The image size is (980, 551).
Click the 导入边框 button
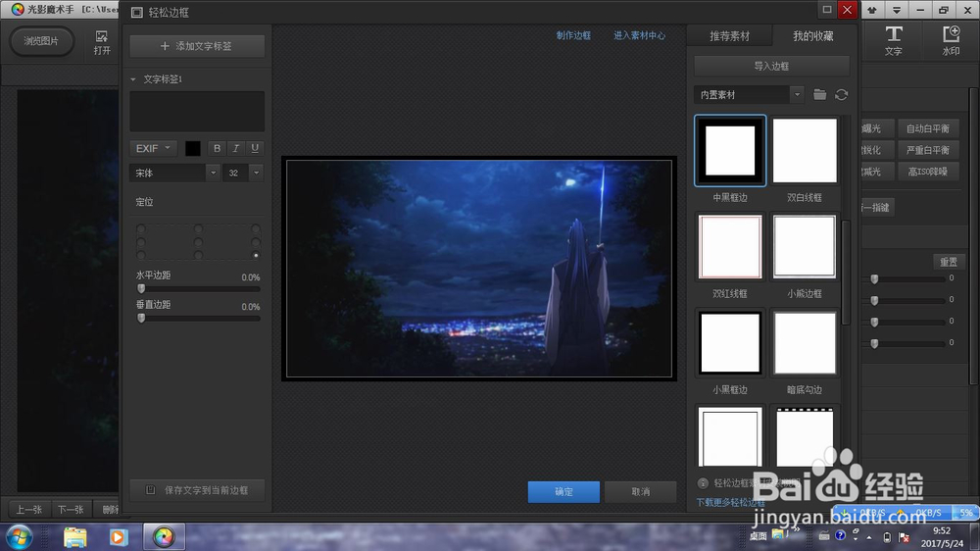point(771,66)
